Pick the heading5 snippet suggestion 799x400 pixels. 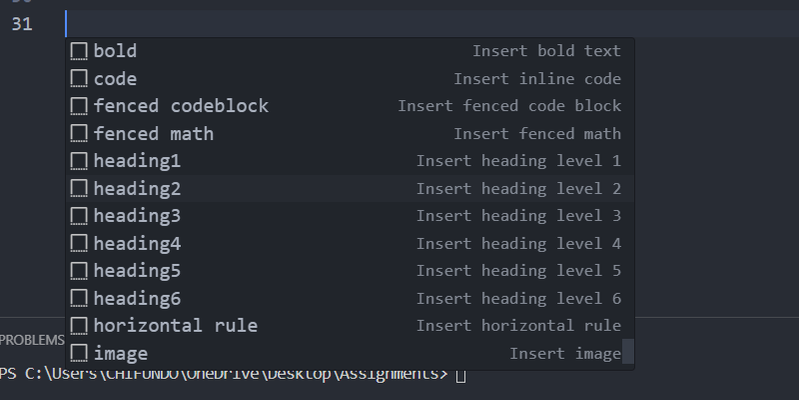tap(137, 271)
